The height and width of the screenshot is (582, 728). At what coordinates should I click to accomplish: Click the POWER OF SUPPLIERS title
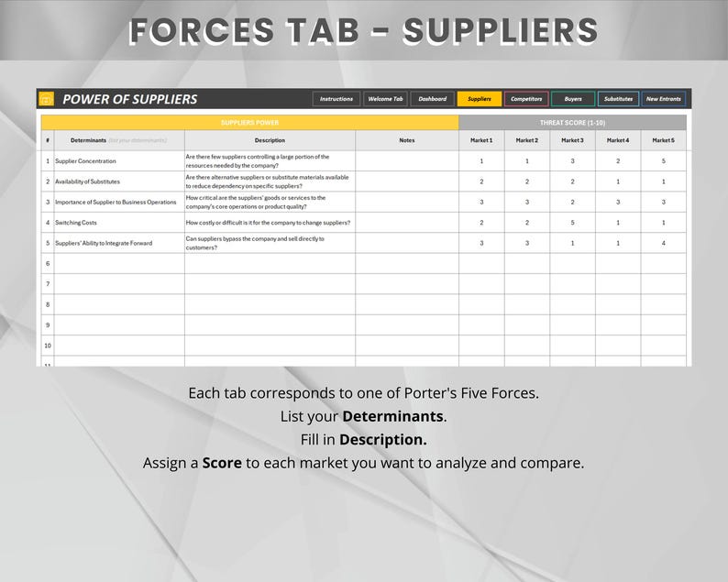click(x=130, y=99)
